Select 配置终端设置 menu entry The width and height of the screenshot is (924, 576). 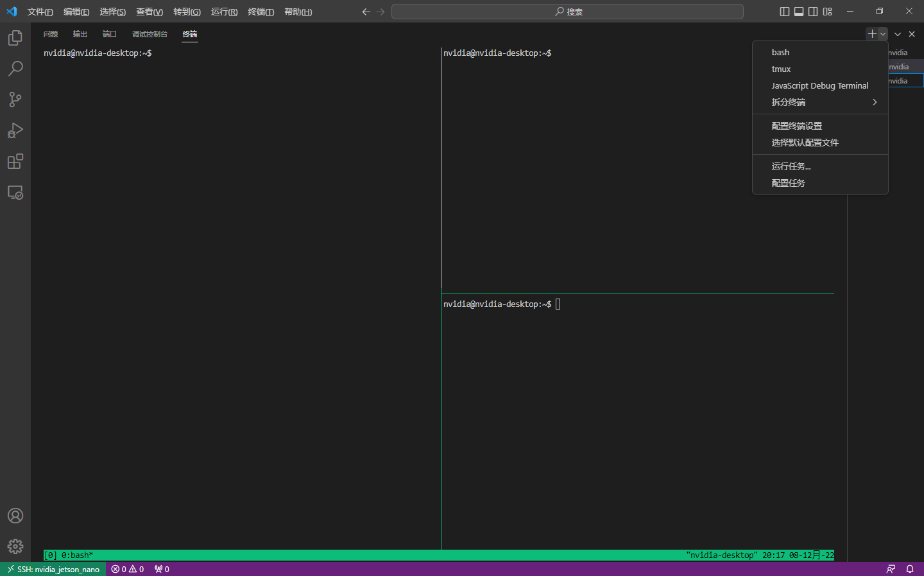pos(820,126)
